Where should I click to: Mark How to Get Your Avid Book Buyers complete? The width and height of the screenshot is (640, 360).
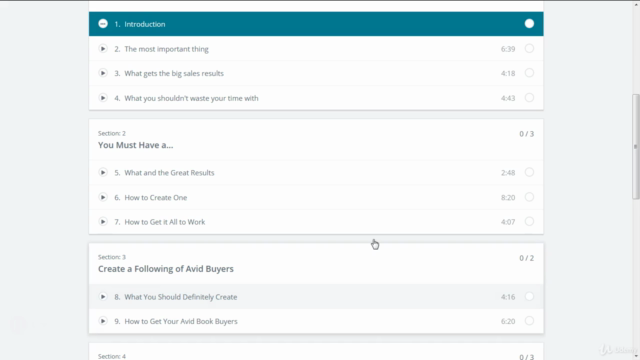click(x=529, y=321)
